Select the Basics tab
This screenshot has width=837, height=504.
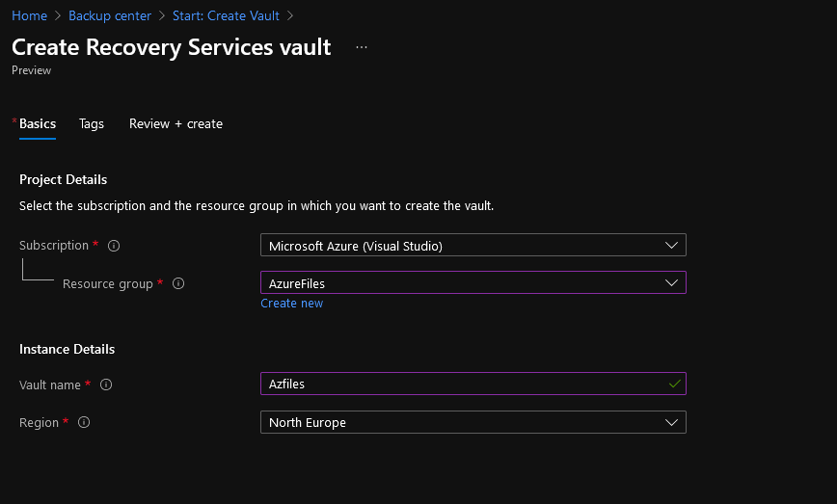click(38, 123)
